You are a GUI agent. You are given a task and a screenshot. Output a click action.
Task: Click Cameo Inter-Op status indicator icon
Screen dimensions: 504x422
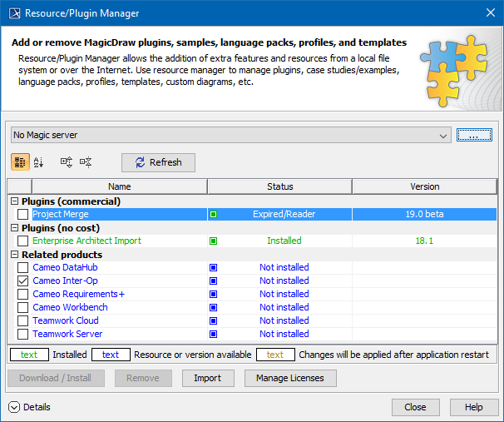tap(214, 281)
